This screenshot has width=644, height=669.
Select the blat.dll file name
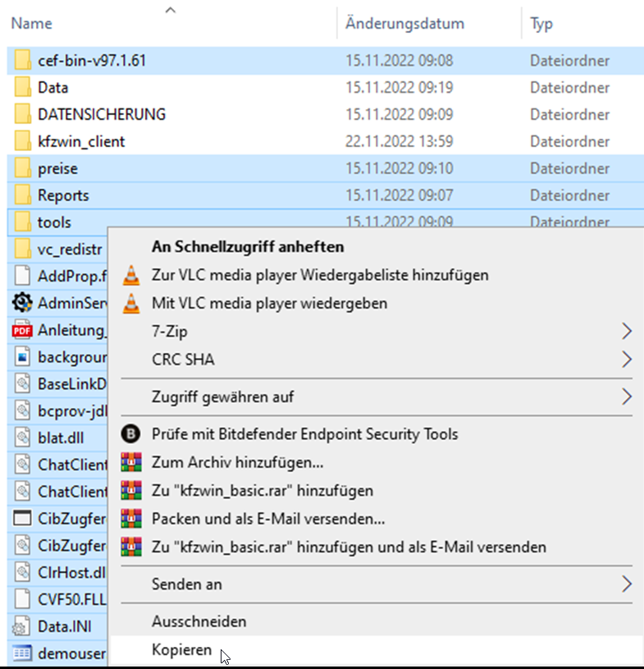[x=61, y=438]
